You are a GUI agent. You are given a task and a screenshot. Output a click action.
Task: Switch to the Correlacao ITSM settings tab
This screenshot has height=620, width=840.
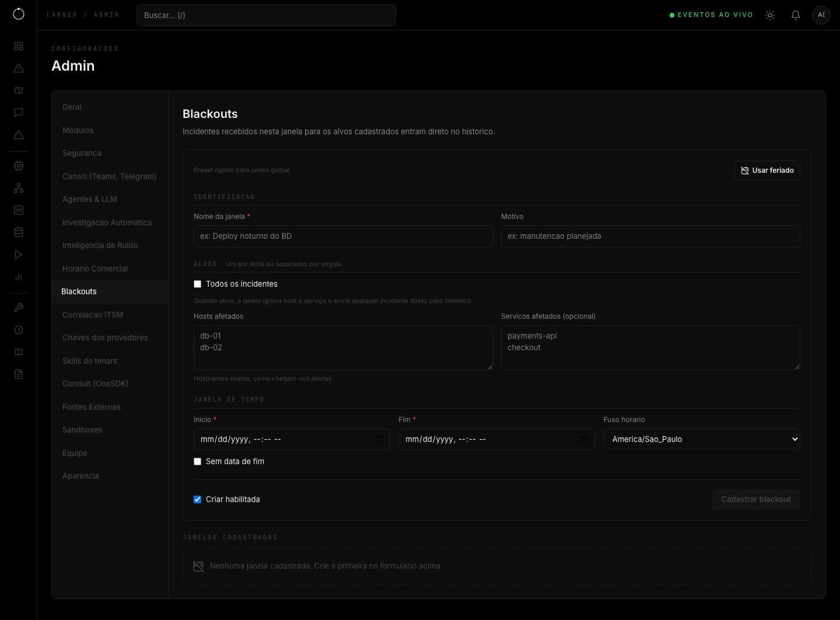(x=93, y=315)
